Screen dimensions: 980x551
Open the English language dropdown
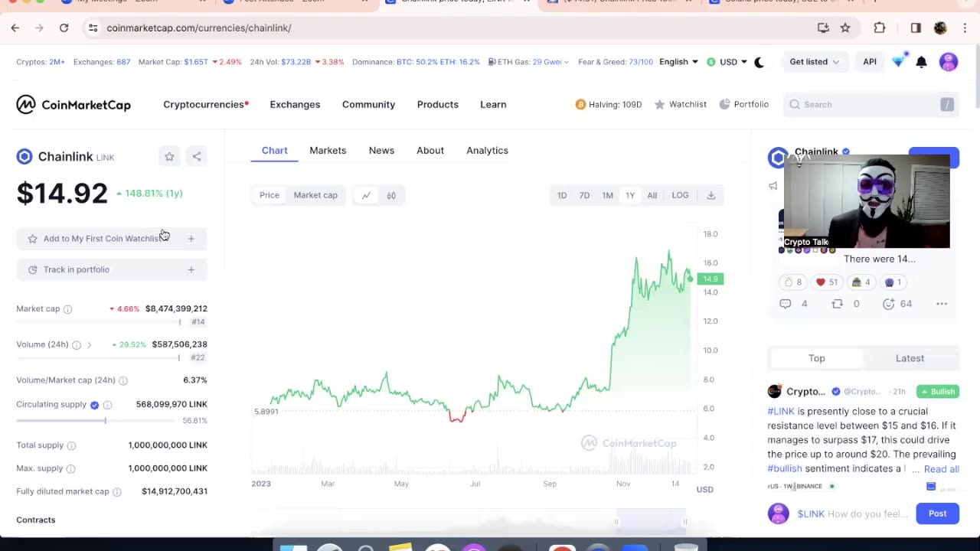678,62
